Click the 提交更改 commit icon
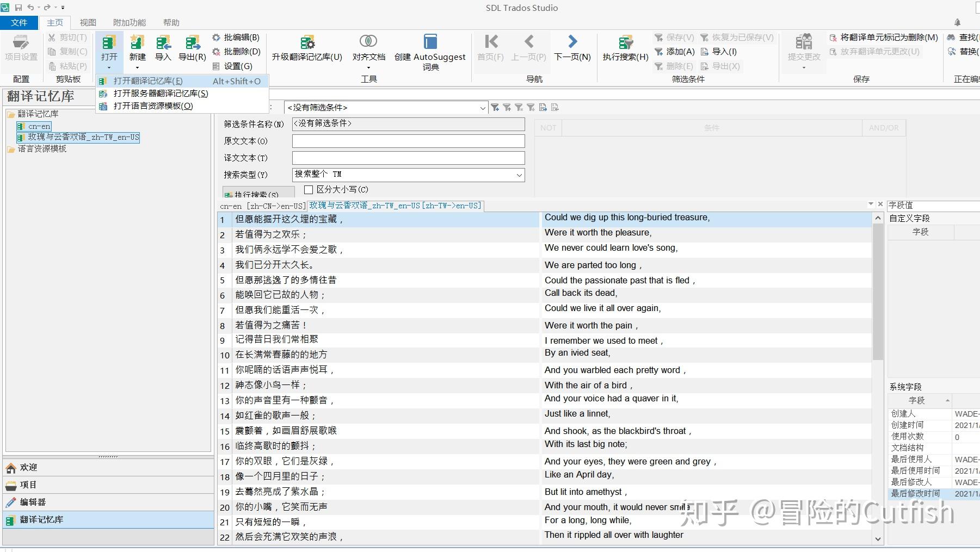 (804, 48)
